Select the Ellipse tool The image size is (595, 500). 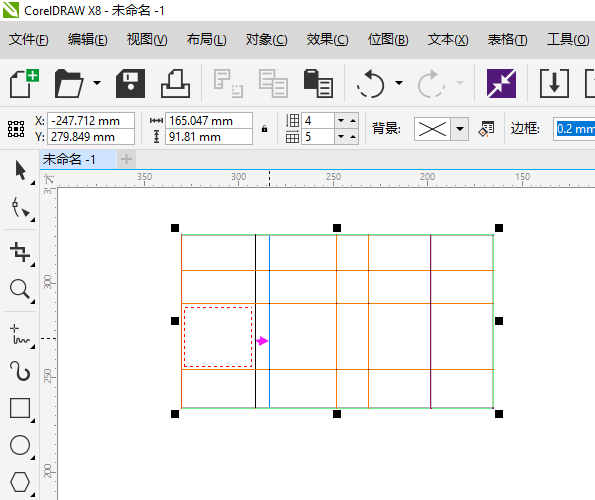pos(20,445)
